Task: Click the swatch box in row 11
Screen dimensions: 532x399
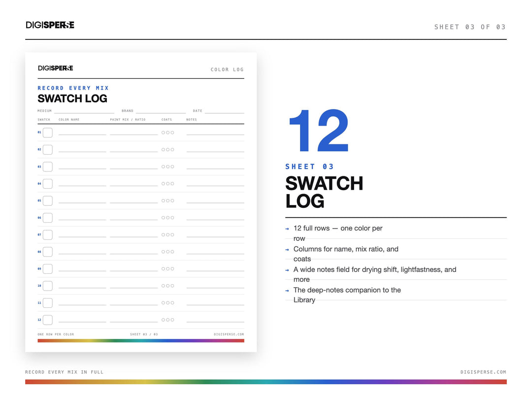Action: (x=48, y=302)
